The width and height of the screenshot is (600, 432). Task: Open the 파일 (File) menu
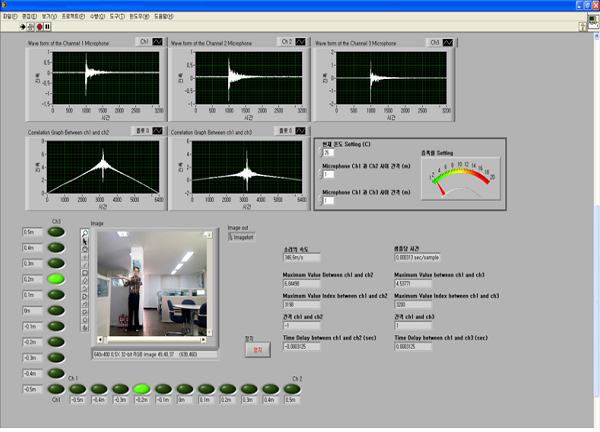tap(12, 16)
